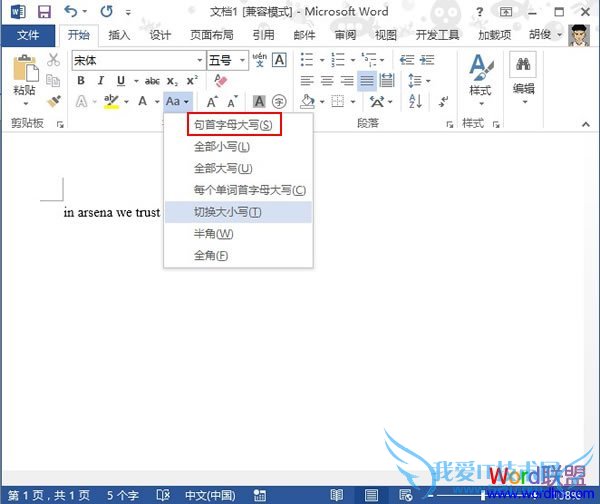
Task: Click the Save icon in quick access toolbar
Action: point(44,12)
